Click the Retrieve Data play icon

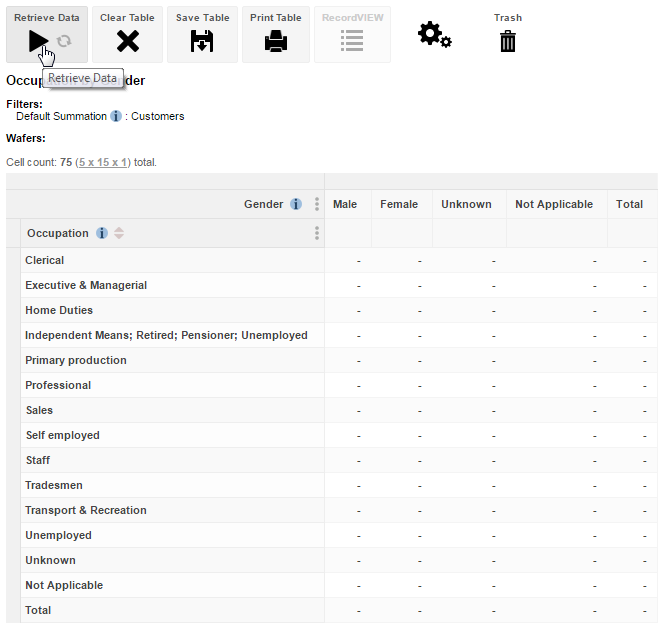coord(38,40)
